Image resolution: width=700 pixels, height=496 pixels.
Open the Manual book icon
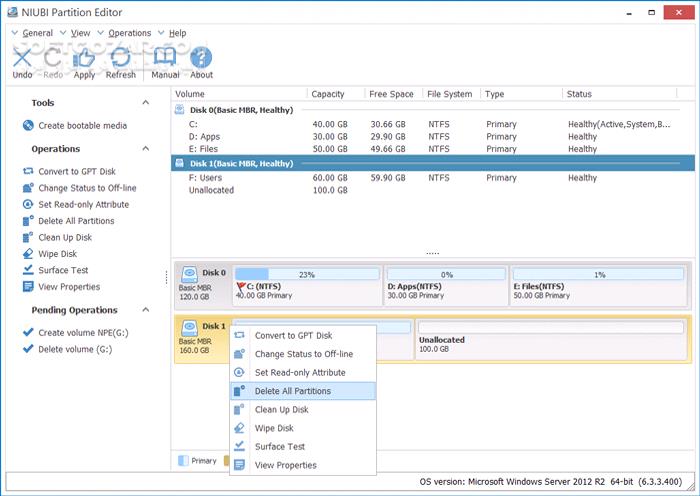coord(165,58)
